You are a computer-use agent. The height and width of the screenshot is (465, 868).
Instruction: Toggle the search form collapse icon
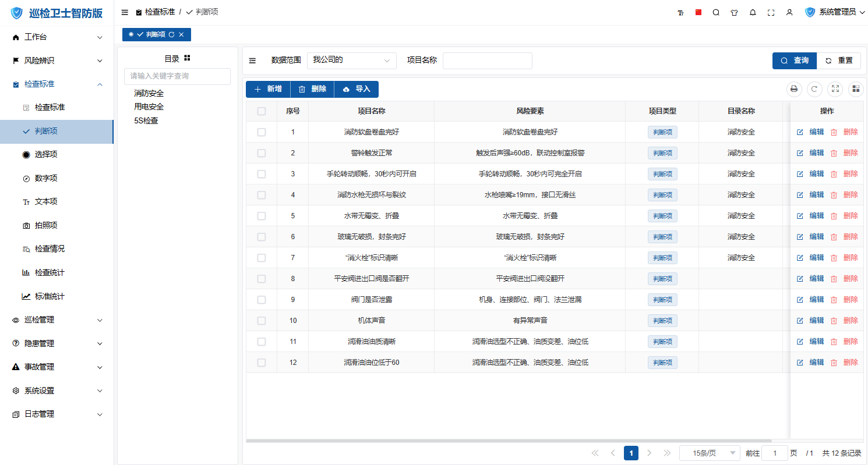pyautogui.click(x=252, y=60)
